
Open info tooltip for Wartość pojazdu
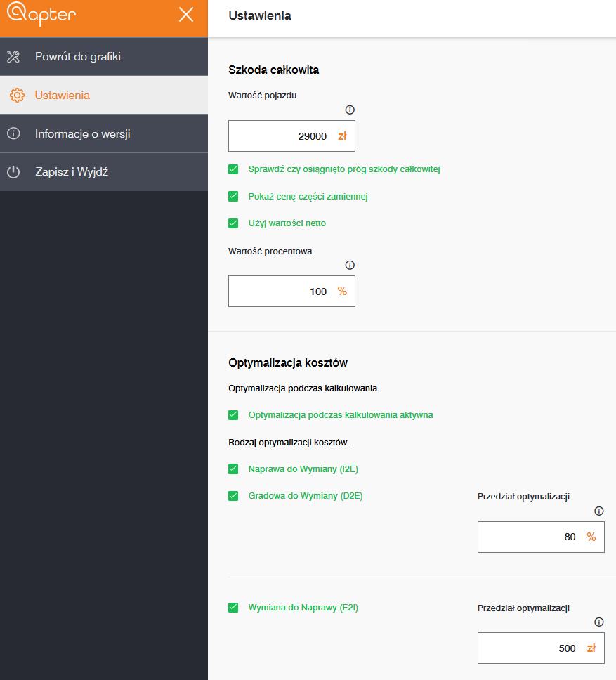click(350, 110)
